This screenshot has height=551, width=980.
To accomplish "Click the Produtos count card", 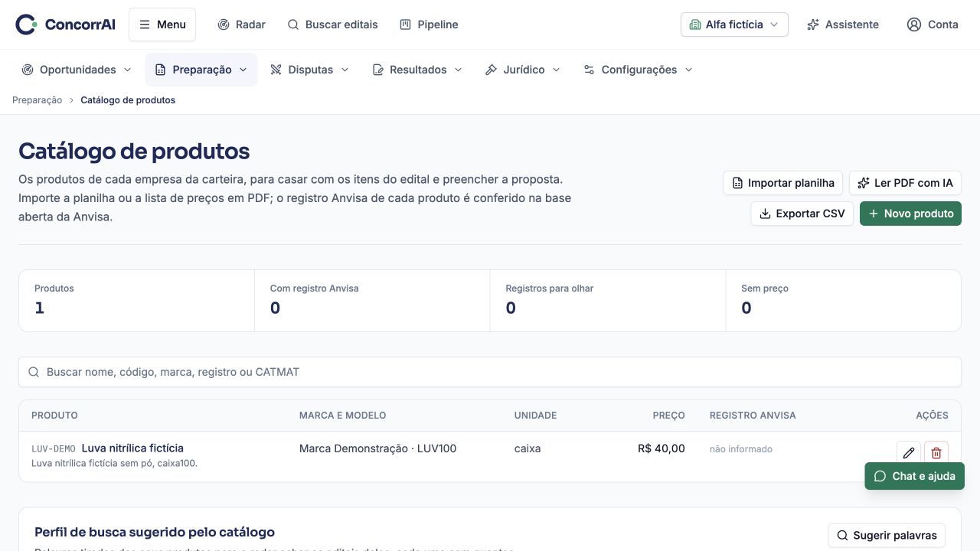I will point(136,301).
